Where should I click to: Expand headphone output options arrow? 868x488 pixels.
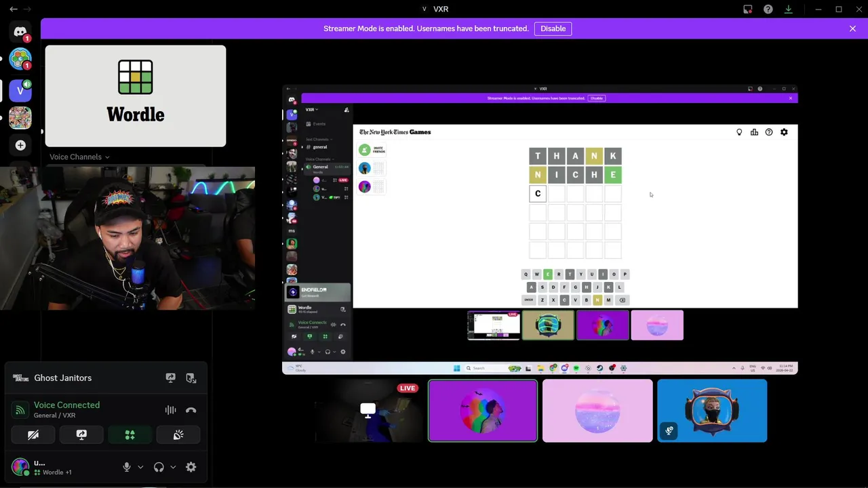point(173,467)
